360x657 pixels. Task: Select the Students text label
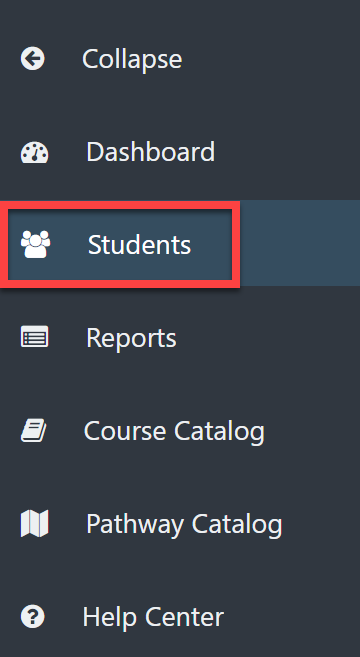pos(139,245)
